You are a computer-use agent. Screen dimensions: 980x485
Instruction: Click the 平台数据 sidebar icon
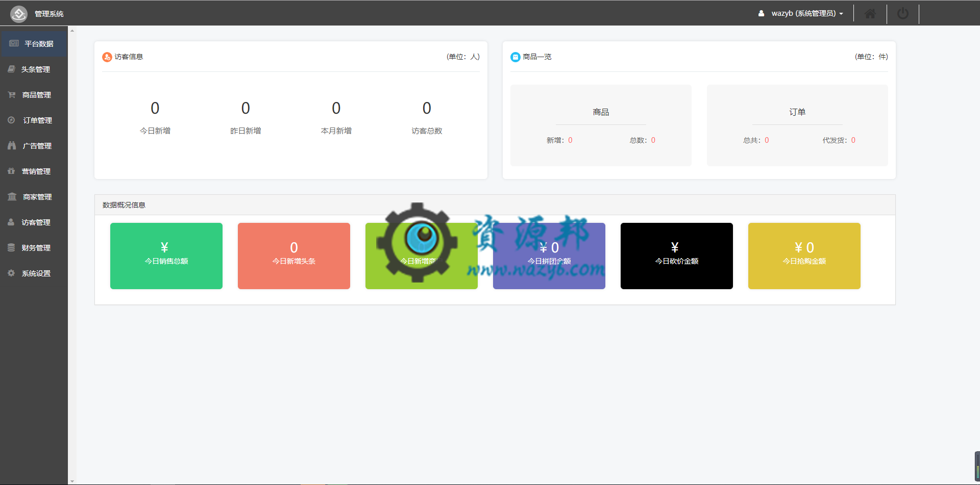pyautogui.click(x=14, y=44)
